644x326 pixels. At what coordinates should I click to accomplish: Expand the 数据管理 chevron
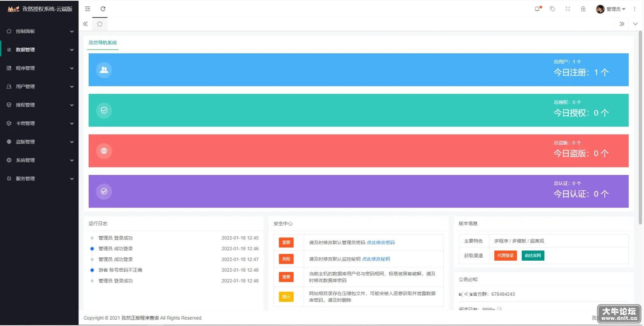(72, 50)
